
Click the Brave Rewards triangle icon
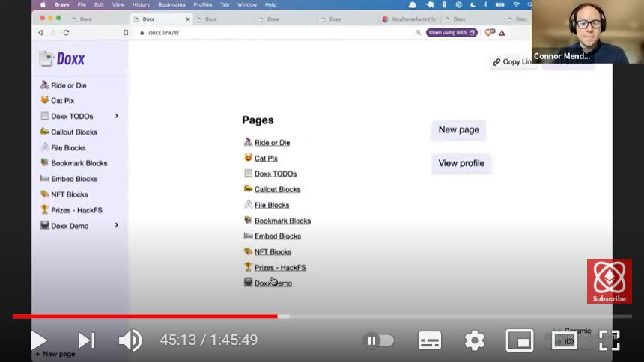pos(502,32)
